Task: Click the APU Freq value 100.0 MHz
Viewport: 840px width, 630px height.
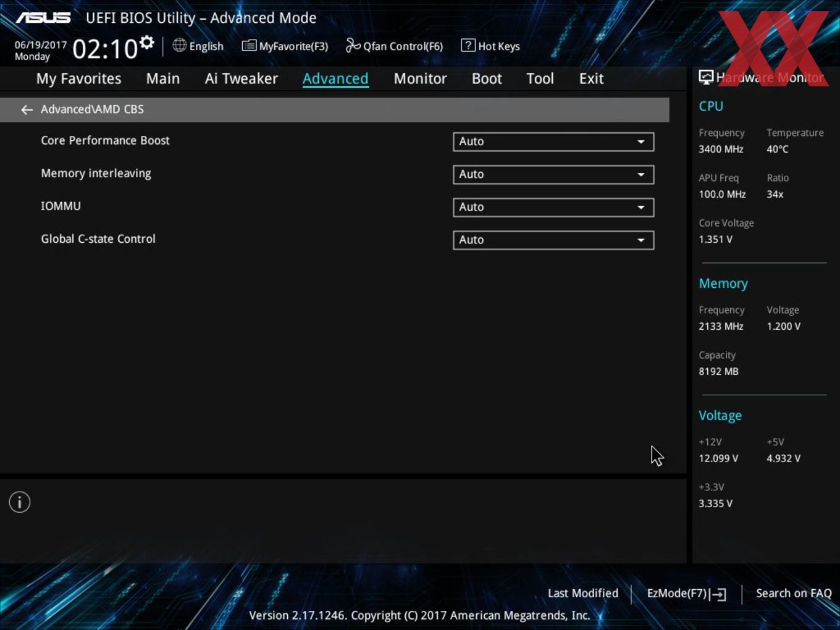Action: [722, 194]
